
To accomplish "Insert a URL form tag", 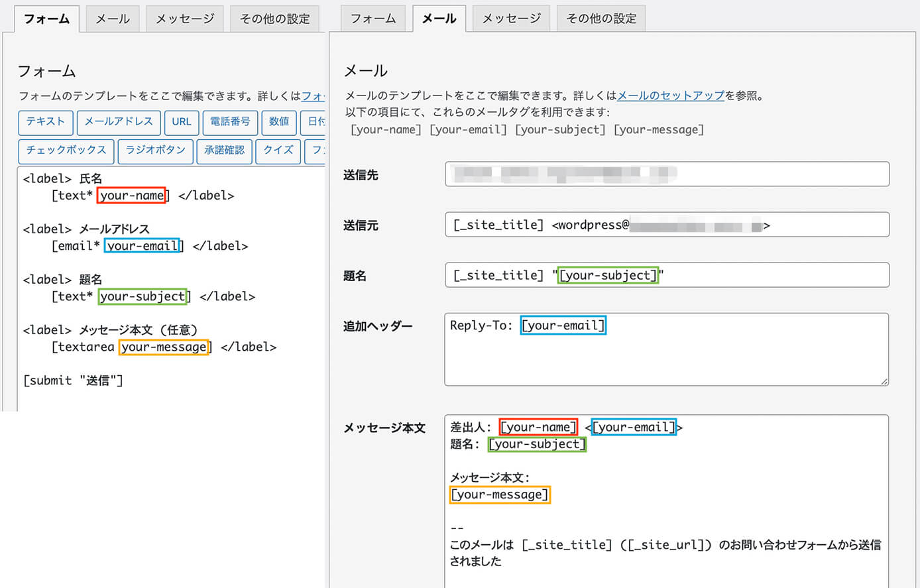I will (x=182, y=122).
